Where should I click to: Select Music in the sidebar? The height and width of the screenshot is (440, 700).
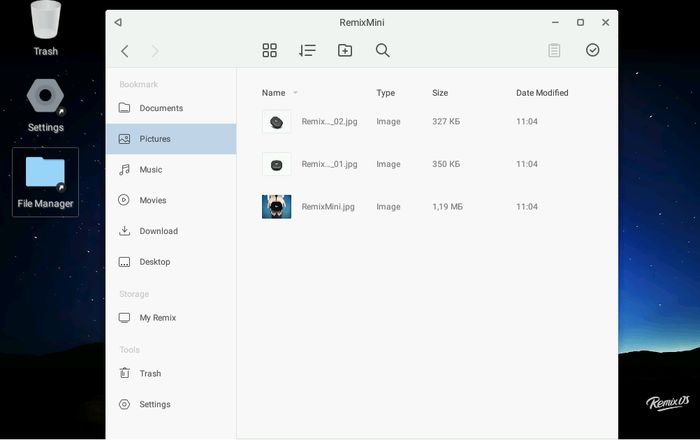[150, 170]
